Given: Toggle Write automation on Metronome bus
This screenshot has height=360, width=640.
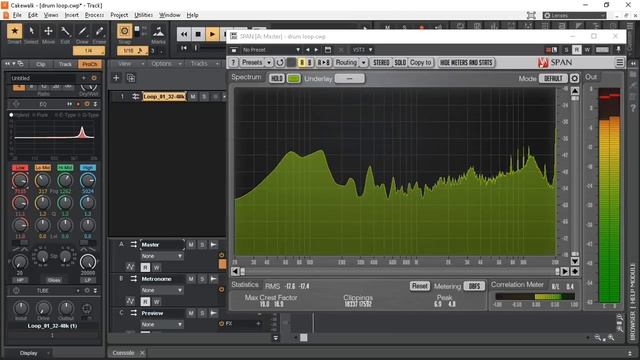Looking at the screenshot, I should point(156,302).
